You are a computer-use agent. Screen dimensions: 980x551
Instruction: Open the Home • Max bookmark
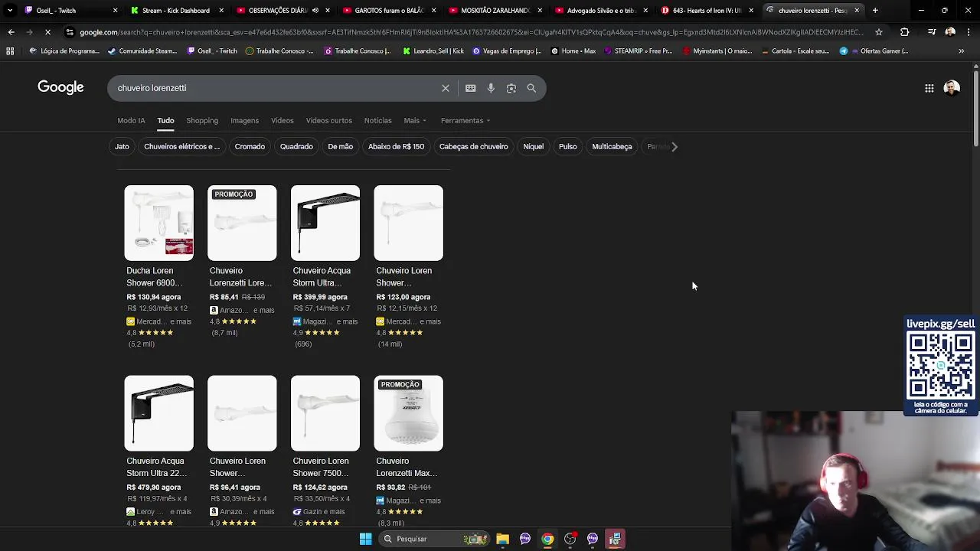[573, 51]
